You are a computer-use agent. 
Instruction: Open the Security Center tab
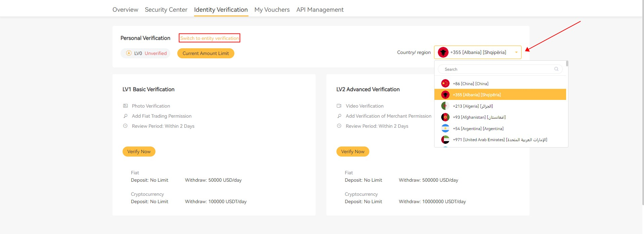pyautogui.click(x=166, y=10)
